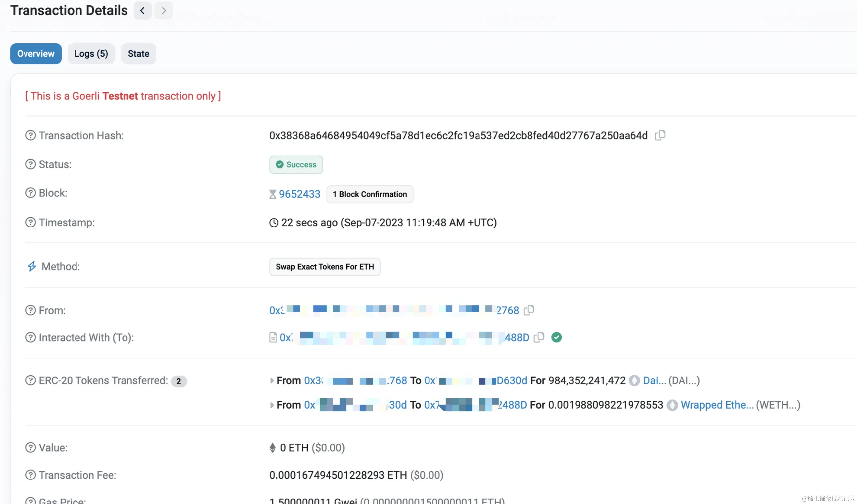857x504 pixels.
Task: Select the Overview tab
Action: coord(36,54)
